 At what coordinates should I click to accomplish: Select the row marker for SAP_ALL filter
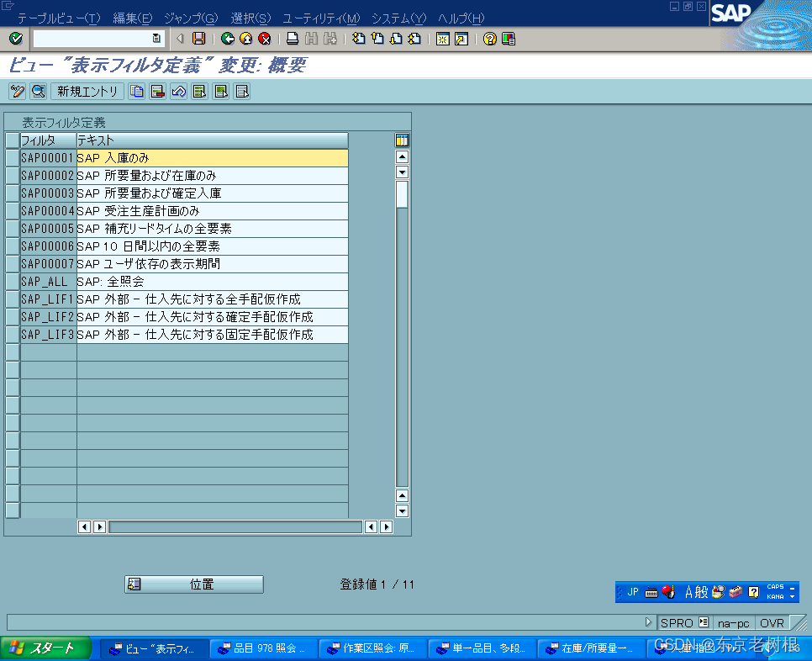click(13, 281)
